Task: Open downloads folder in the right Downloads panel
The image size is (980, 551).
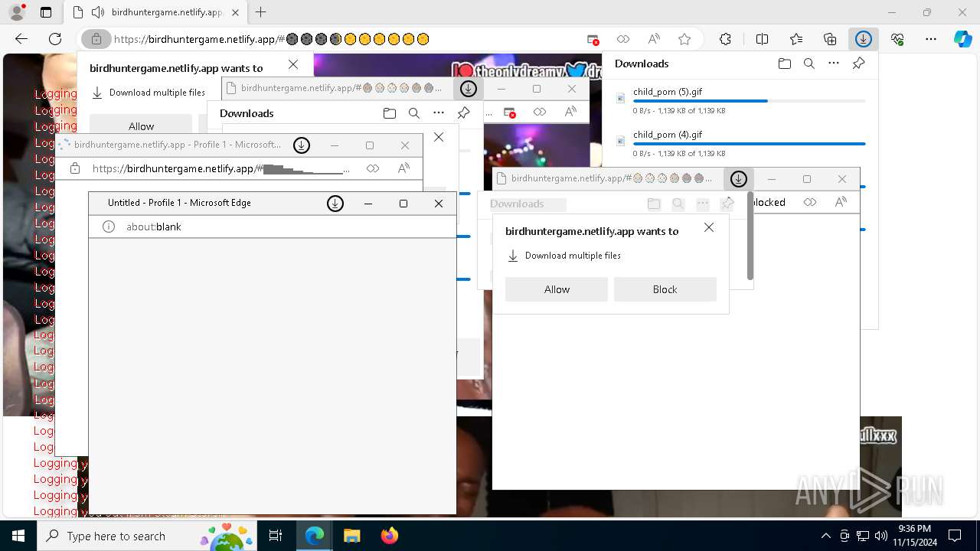Action: [x=784, y=64]
